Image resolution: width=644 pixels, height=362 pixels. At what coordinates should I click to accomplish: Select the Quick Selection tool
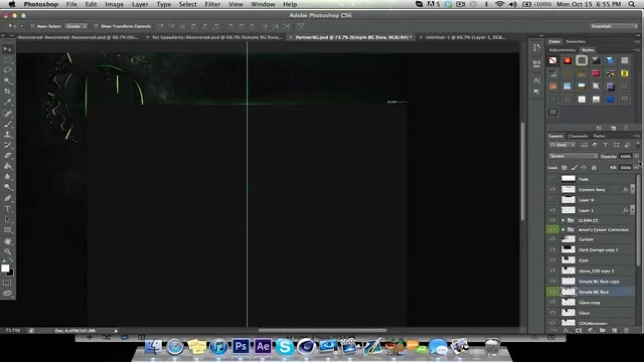pyautogui.click(x=8, y=81)
